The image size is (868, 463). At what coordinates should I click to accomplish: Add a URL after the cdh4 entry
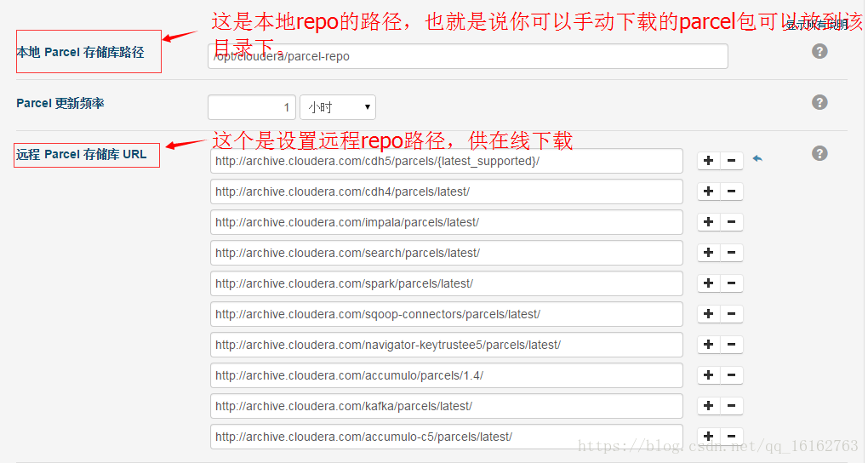point(708,191)
